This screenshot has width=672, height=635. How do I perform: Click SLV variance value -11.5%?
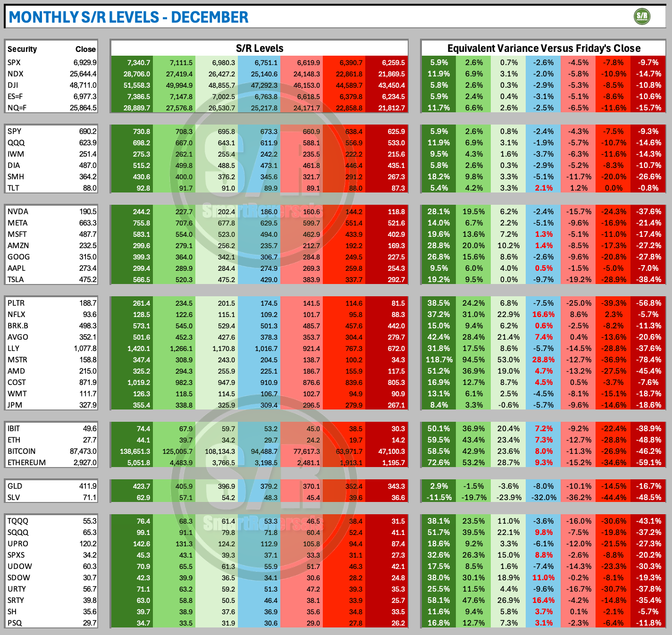(438, 497)
